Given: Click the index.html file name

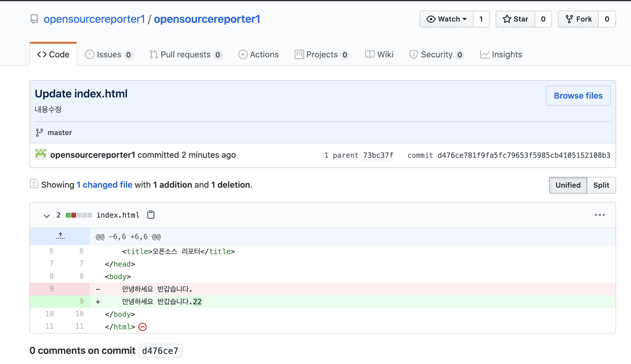Looking at the screenshot, I should click(118, 215).
